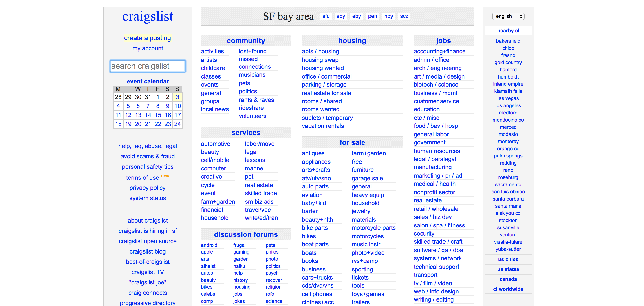This screenshot has width=644, height=306.
Task: Open the motorcycles for sale category
Action: (x=367, y=236)
